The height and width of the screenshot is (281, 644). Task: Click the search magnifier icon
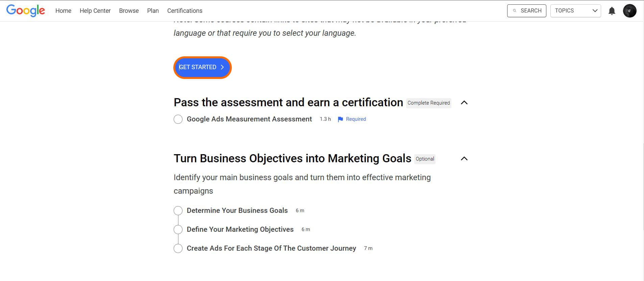click(515, 11)
